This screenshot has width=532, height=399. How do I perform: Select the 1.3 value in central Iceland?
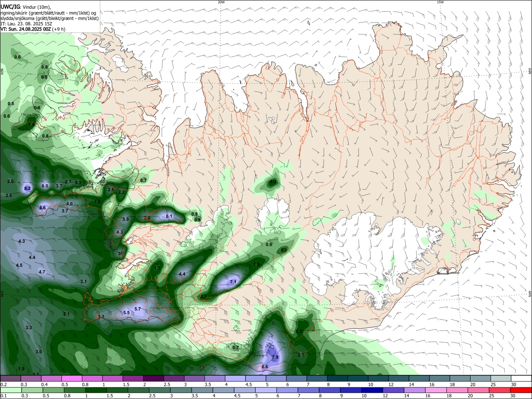[x=273, y=182]
